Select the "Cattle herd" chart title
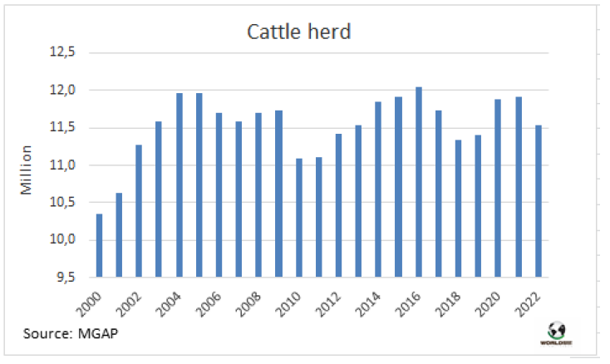Screen dimensions: 610x364 300,32
